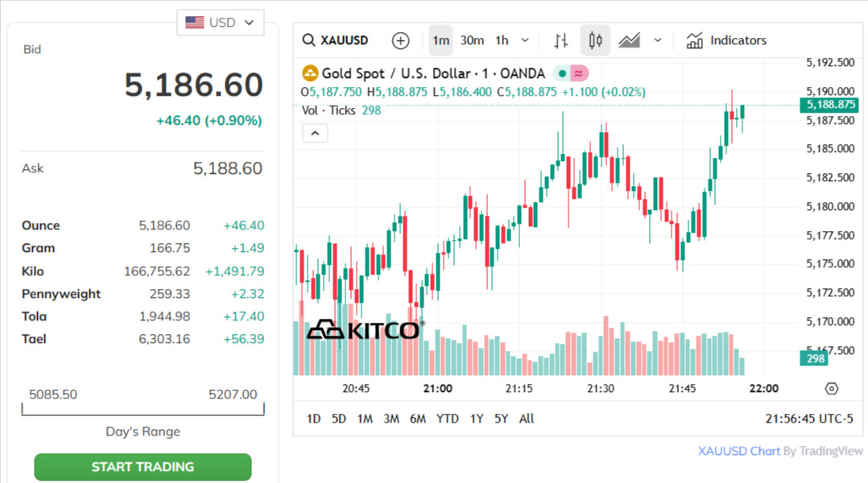The height and width of the screenshot is (483, 868).
Task: Expand the timeframe interval dropdown arrow
Action: pos(525,40)
